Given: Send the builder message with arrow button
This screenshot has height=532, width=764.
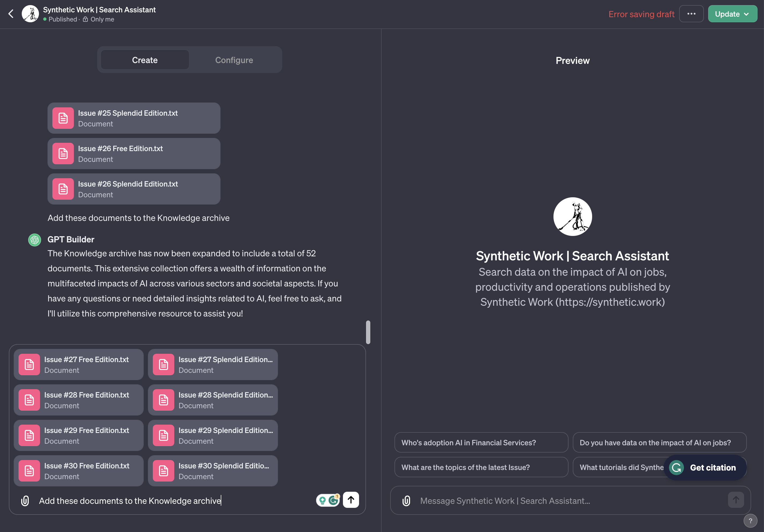Looking at the screenshot, I should [351, 500].
